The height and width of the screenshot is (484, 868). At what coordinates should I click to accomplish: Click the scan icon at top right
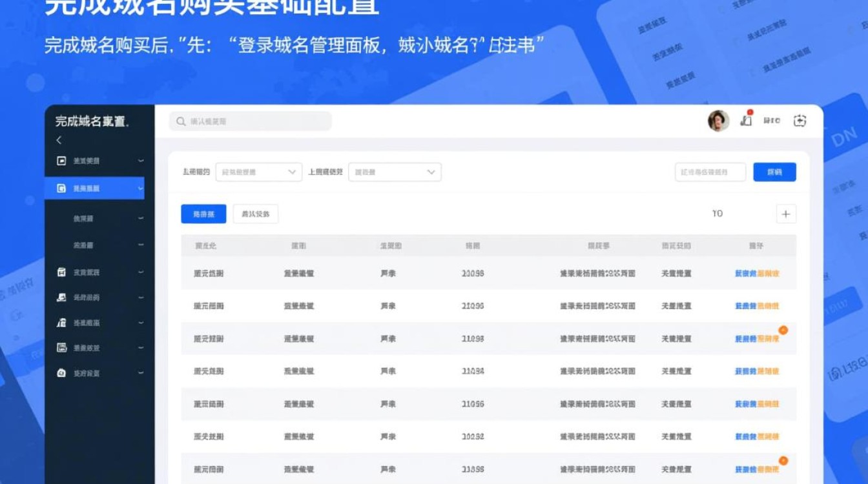point(798,121)
